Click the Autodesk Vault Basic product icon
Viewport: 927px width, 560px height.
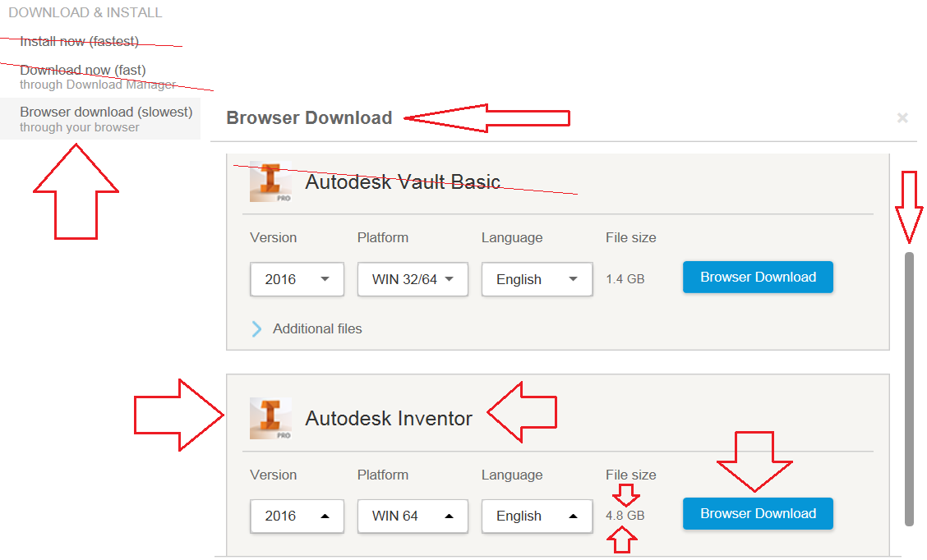click(x=270, y=182)
